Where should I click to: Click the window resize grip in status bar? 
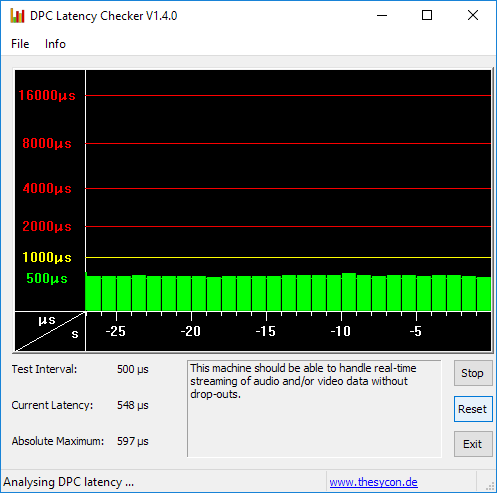point(490,486)
